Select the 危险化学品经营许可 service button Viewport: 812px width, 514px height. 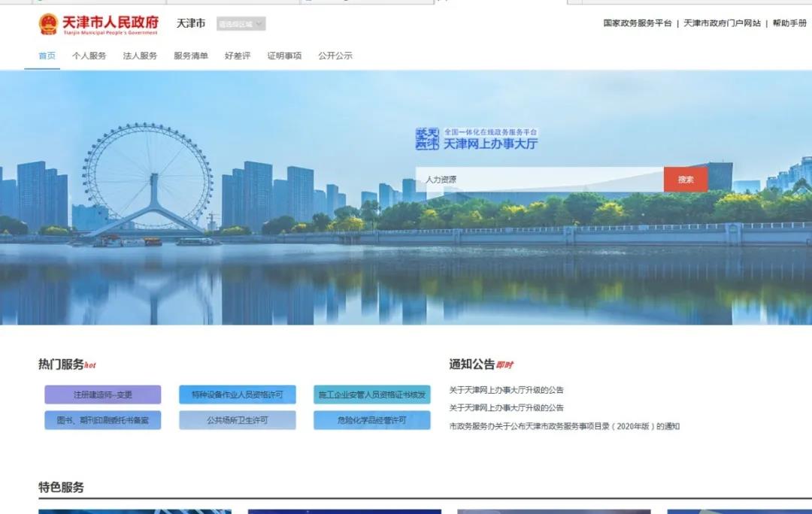[372, 420]
